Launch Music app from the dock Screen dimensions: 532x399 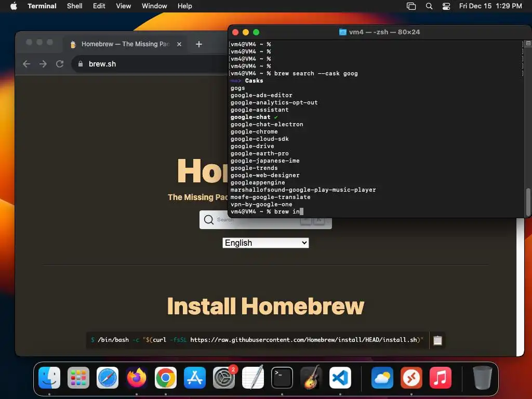click(441, 378)
